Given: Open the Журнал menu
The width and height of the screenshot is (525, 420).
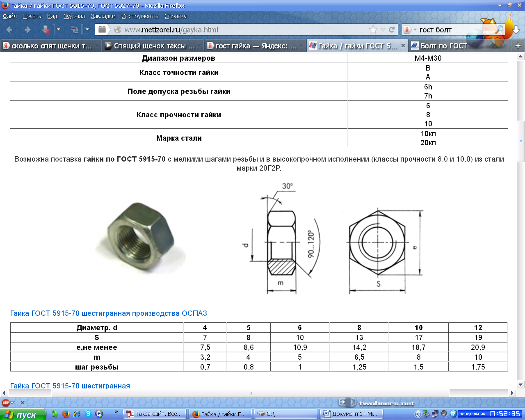Looking at the screenshot, I should (x=74, y=16).
